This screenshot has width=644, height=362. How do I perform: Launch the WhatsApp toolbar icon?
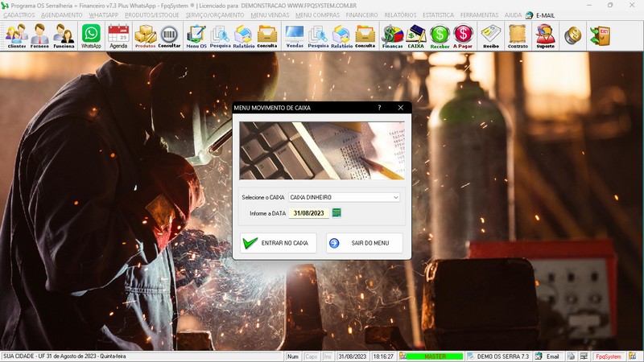[x=91, y=36]
